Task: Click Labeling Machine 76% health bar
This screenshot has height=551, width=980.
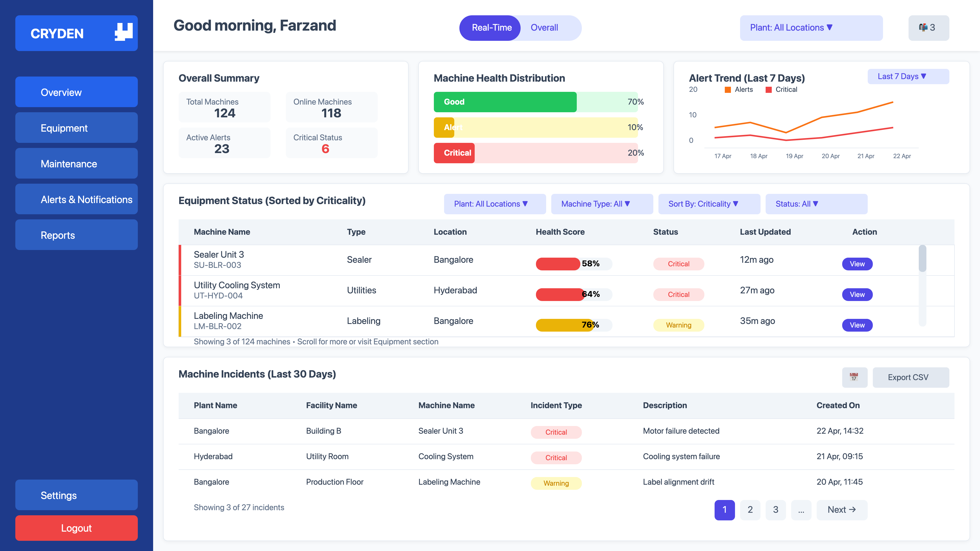Action: 574,325
